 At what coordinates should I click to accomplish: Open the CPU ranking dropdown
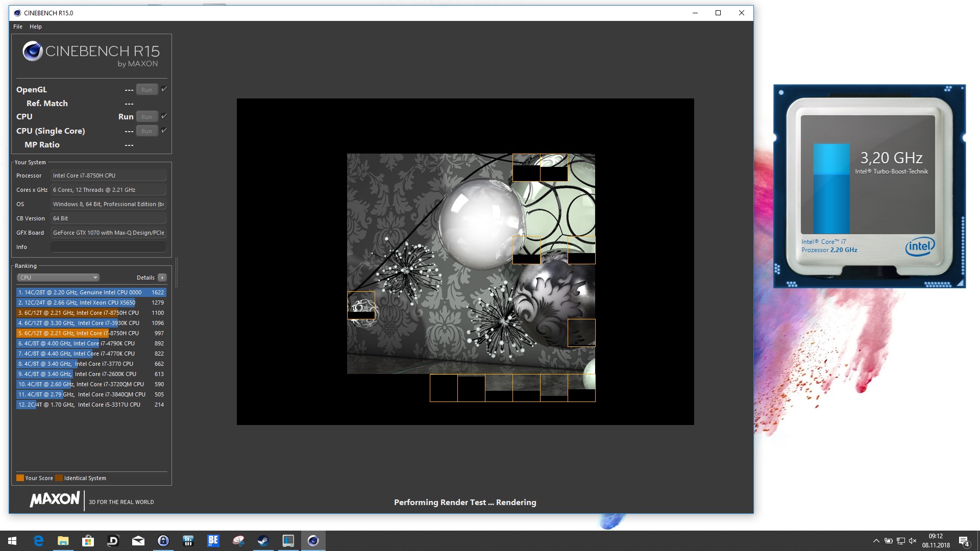pos(58,278)
